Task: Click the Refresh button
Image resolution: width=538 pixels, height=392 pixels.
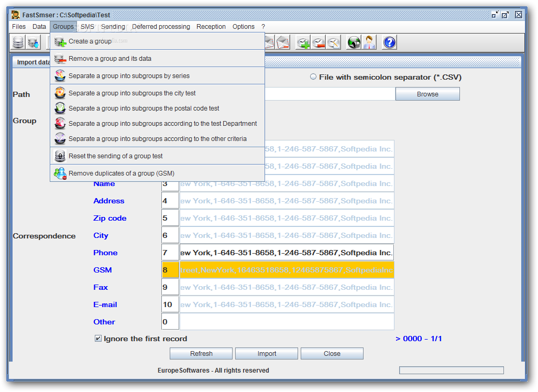Action: click(x=201, y=354)
